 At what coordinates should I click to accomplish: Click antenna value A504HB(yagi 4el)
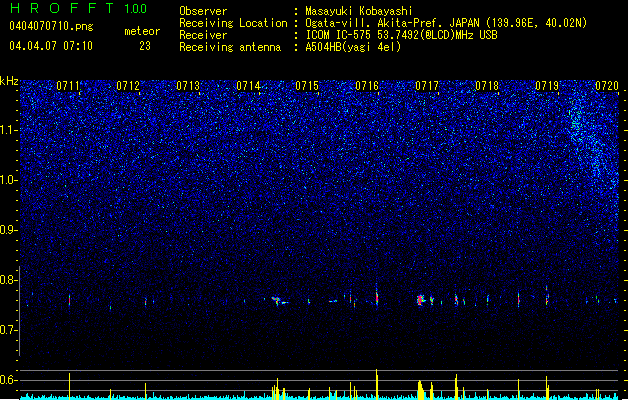(x=353, y=47)
